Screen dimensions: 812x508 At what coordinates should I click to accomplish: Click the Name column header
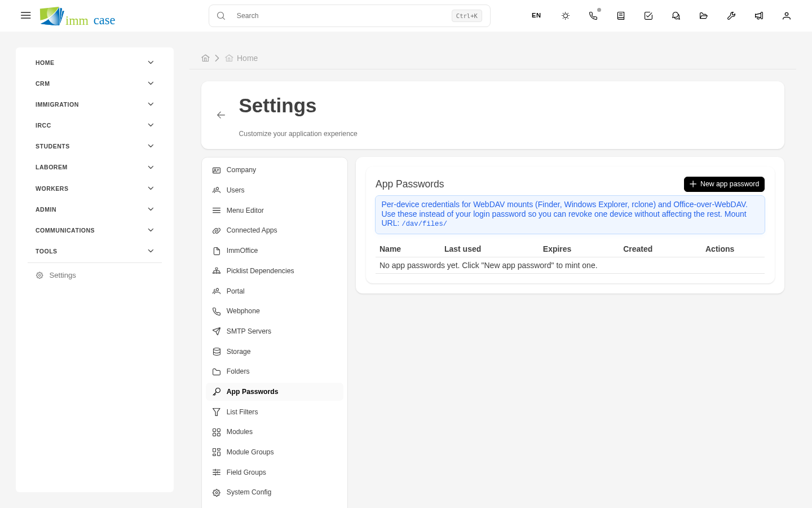pos(390,249)
